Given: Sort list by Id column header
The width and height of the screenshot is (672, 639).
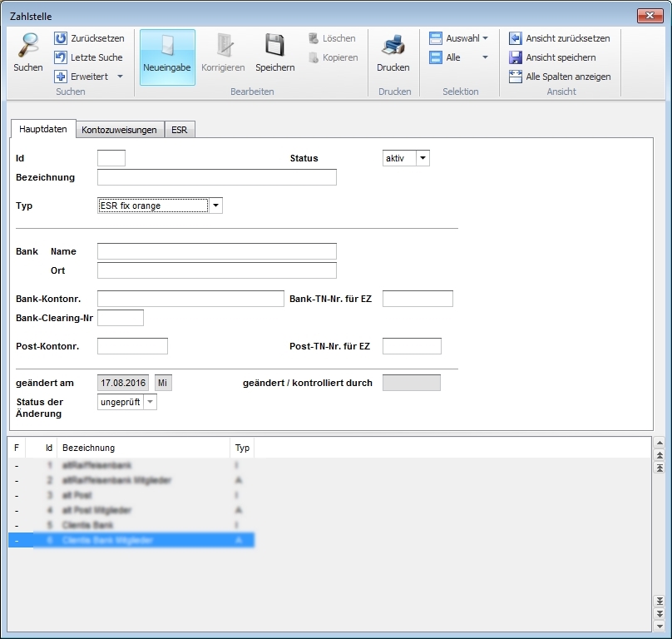Looking at the screenshot, I should coord(42,448).
